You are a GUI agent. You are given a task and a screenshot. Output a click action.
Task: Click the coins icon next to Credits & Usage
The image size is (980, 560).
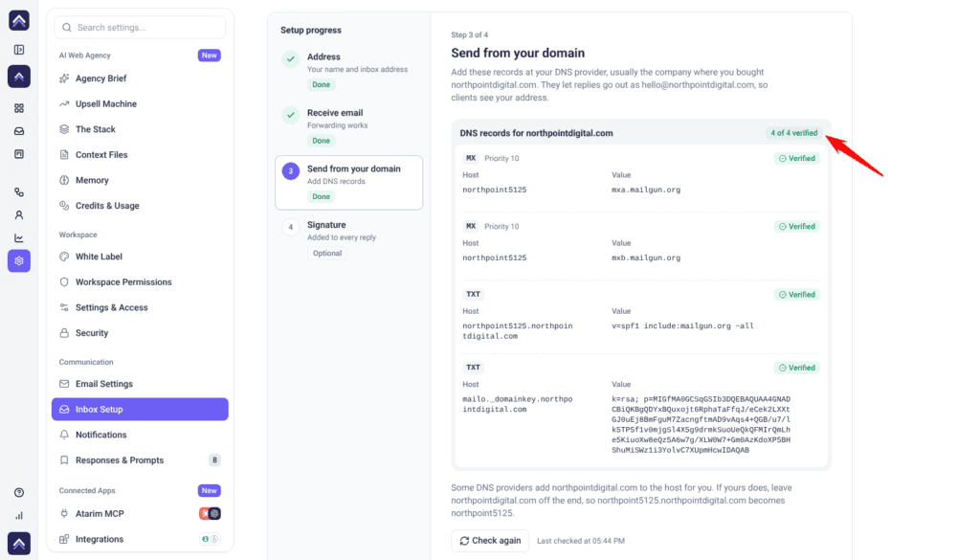(64, 206)
